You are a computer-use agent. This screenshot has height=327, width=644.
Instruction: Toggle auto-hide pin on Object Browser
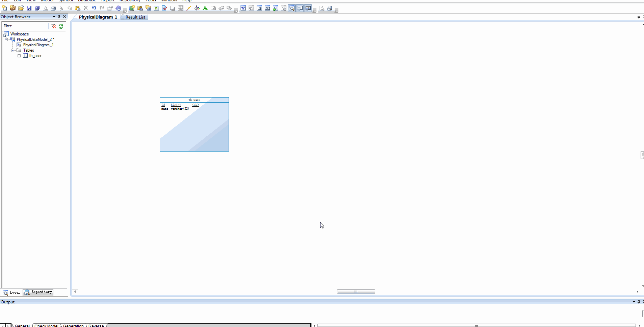[x=59, y=17]
